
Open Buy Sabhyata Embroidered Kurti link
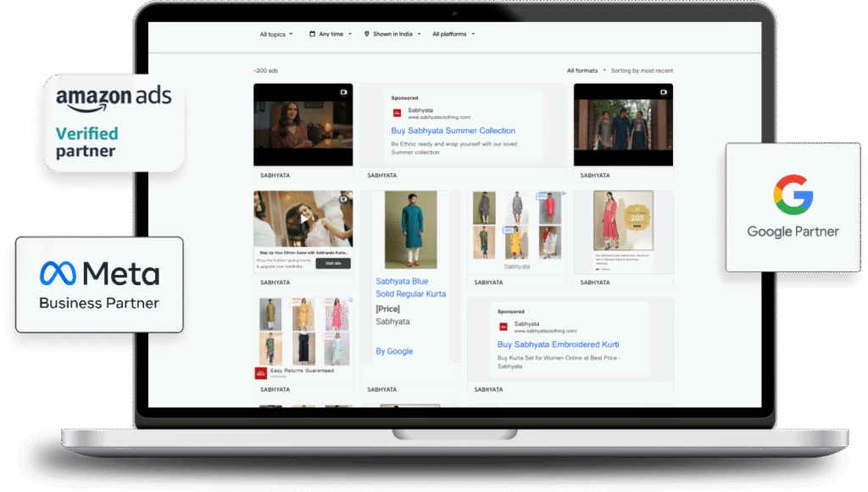(x=558, y=344)
